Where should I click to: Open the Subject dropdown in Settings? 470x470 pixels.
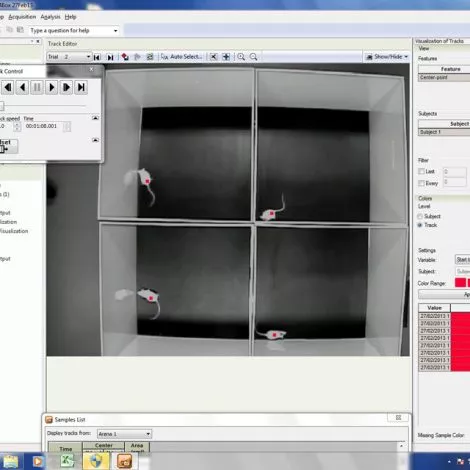(463, 271)
